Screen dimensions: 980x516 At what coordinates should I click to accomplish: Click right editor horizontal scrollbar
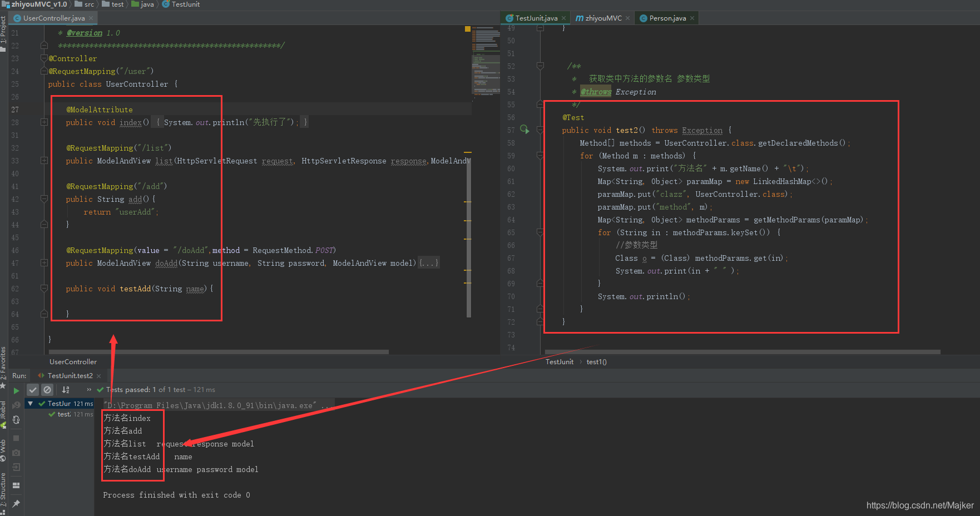(743, 352)
